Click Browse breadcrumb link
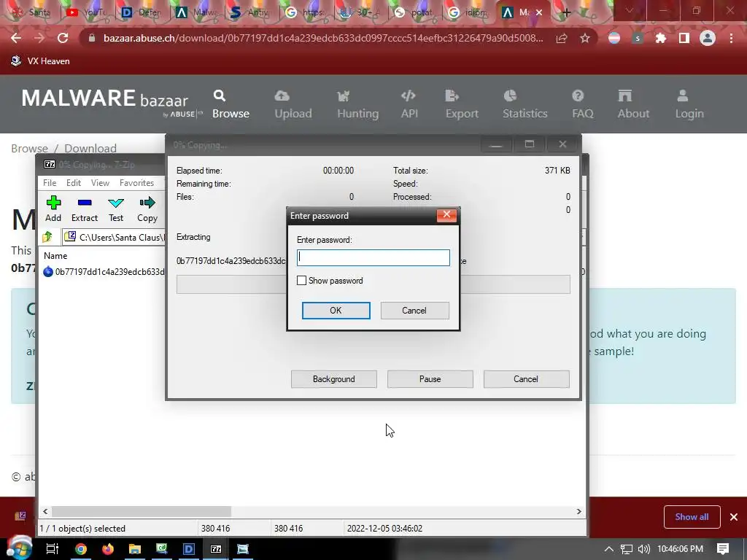The width and height of the screenshot is (747, 560). tap(29, 148)
